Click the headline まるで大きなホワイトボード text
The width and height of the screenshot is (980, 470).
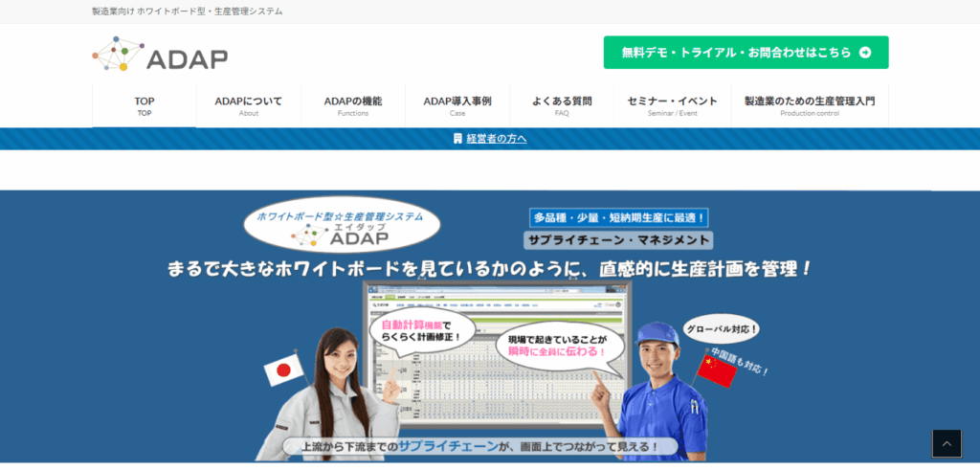point(490,269)
